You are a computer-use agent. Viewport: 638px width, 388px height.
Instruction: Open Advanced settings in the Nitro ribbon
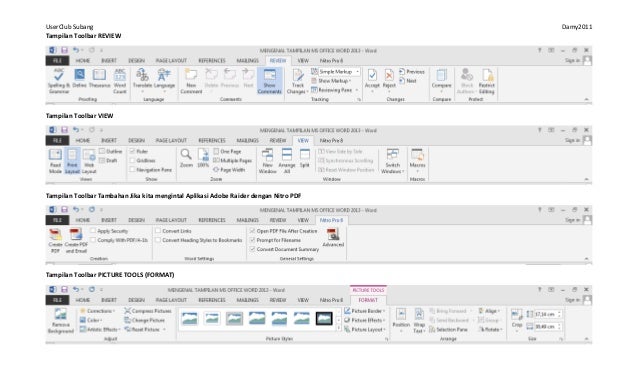[x=333, y=238]
